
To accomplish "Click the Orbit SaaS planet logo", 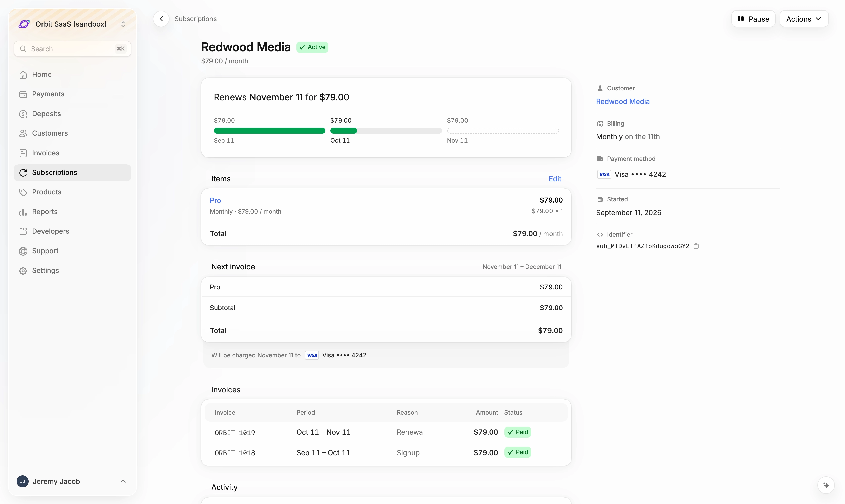I will [24, 24].
